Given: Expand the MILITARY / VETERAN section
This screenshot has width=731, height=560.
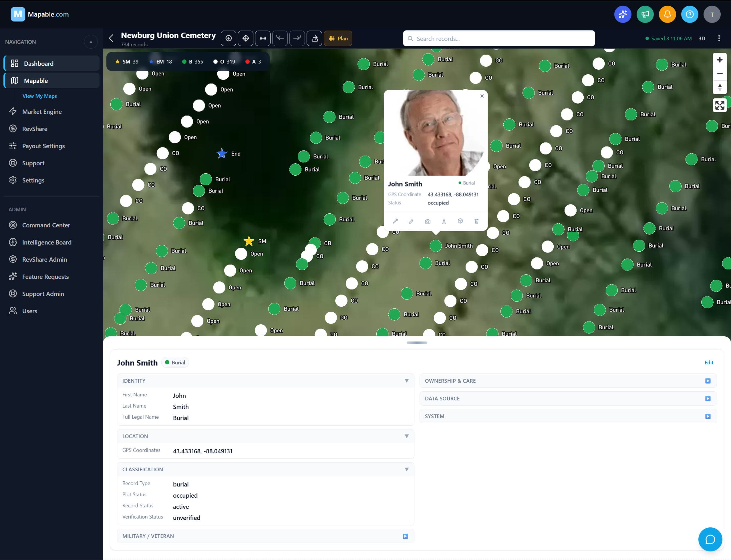Looking at the screenshot, I should (405, 536).
